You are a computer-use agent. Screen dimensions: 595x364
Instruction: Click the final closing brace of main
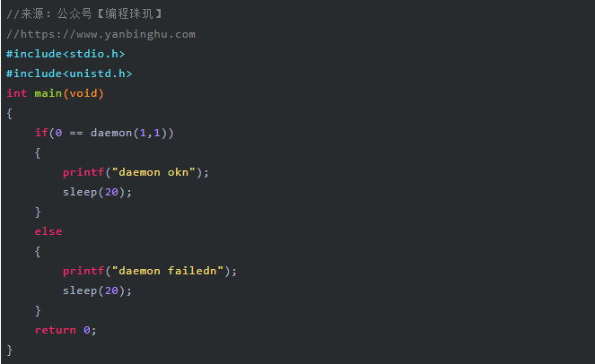click(x=10, y=350)
